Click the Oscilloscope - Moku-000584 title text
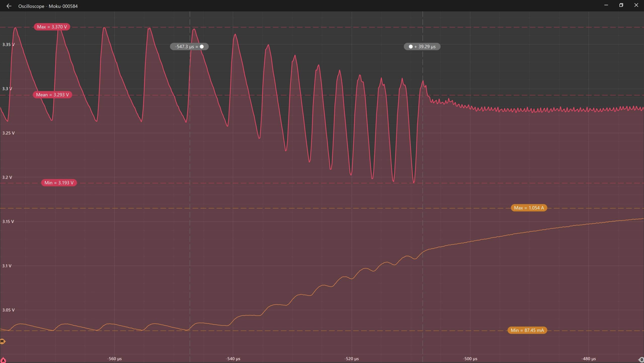 tap(48, 6)
